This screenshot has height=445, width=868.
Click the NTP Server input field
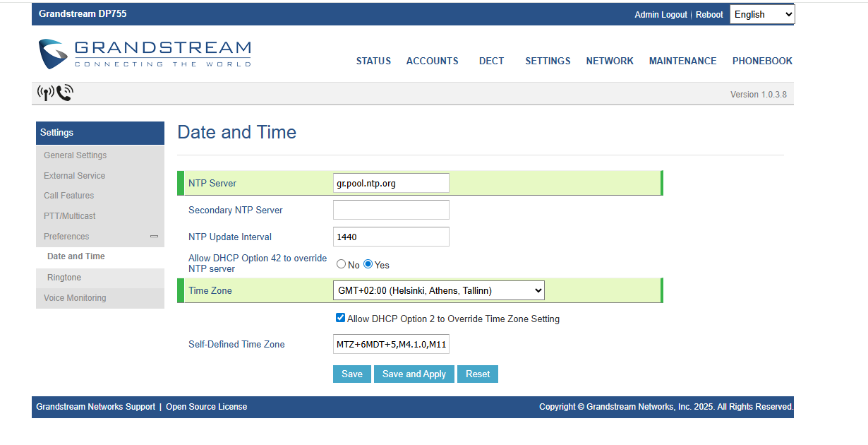tap(391, 183)
